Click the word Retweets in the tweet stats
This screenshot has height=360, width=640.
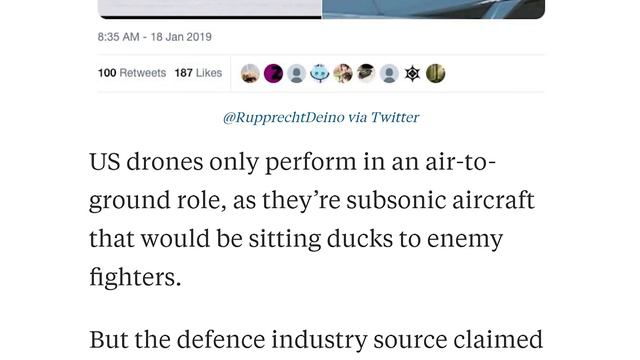142,73
